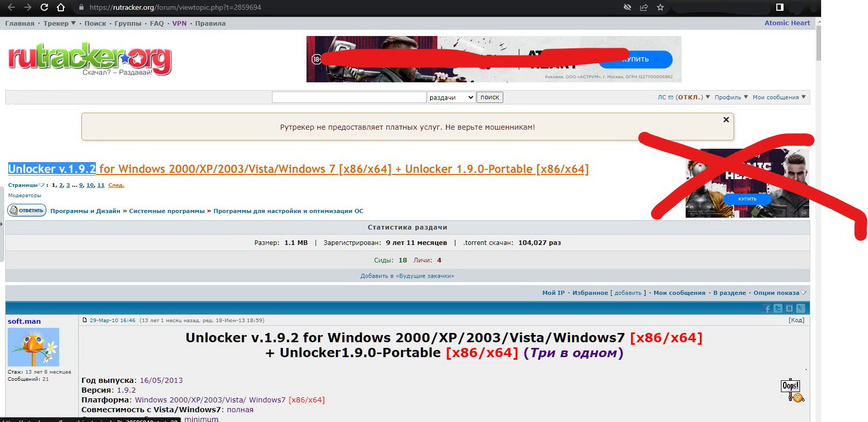868x422 pixels.
Task: Expand the Опции показа options
Action: click(x=779, y=293)
